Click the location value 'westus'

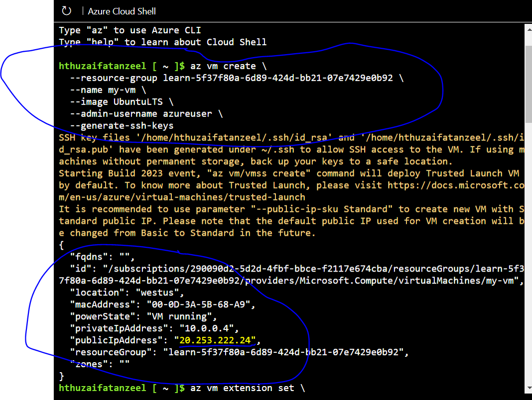click(157, 292)
